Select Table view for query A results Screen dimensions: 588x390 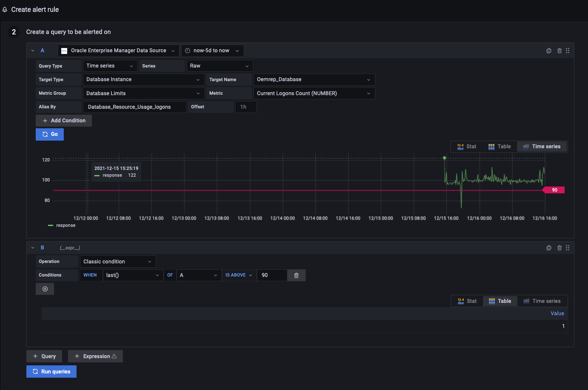500,146
